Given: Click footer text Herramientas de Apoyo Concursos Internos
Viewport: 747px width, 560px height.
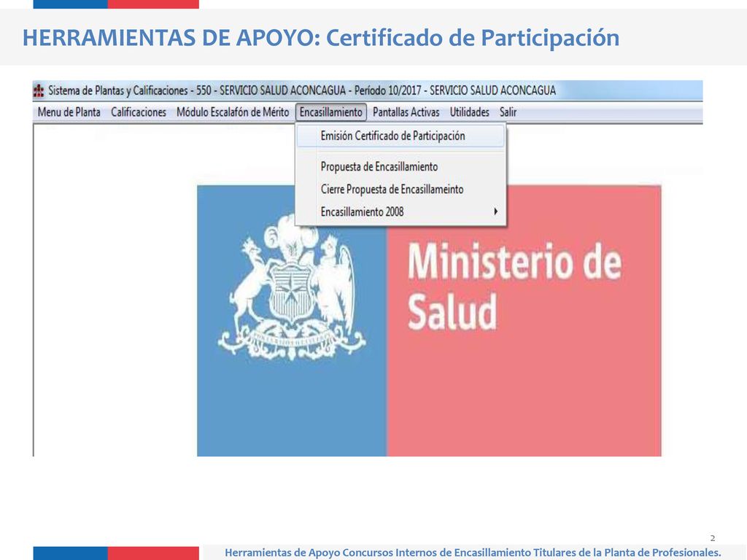Looking at the screenshot, I should click(473, 553).
